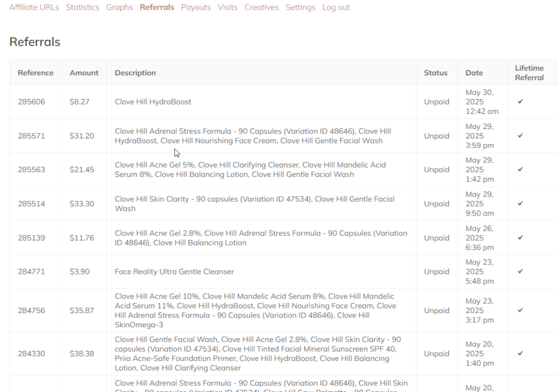Click the description of referral 285514
Viewport: 558px width, 392px height.
click(255, 203)
